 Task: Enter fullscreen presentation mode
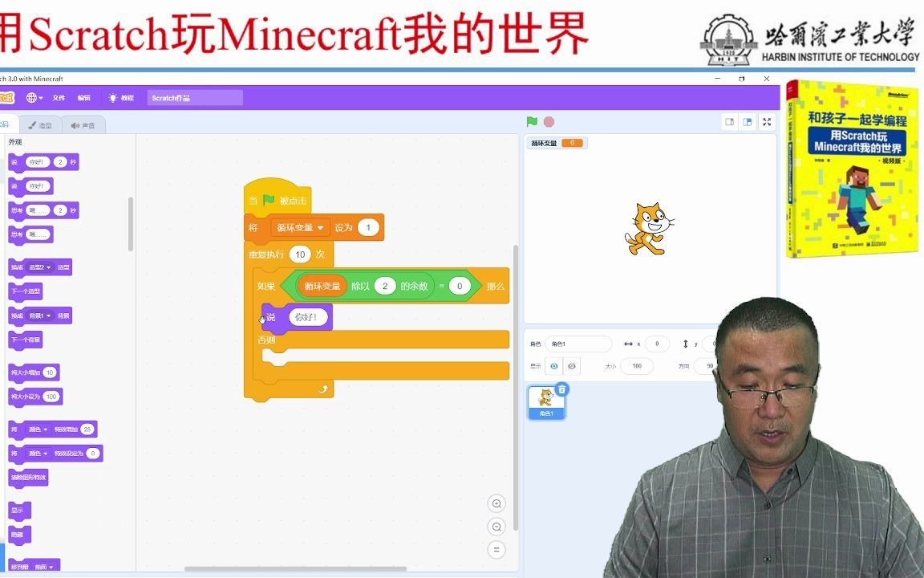[x=767, y=122]
